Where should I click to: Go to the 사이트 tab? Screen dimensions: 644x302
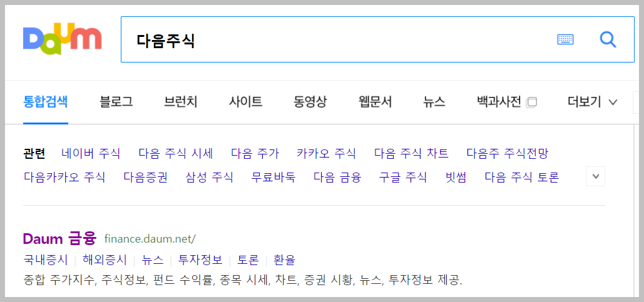click(245, 102)
